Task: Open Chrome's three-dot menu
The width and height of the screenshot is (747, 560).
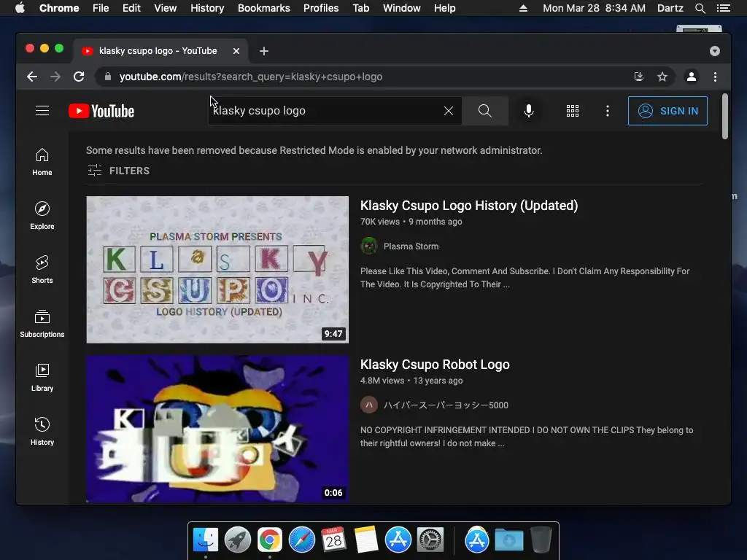Action: click(x=715, y=77)
